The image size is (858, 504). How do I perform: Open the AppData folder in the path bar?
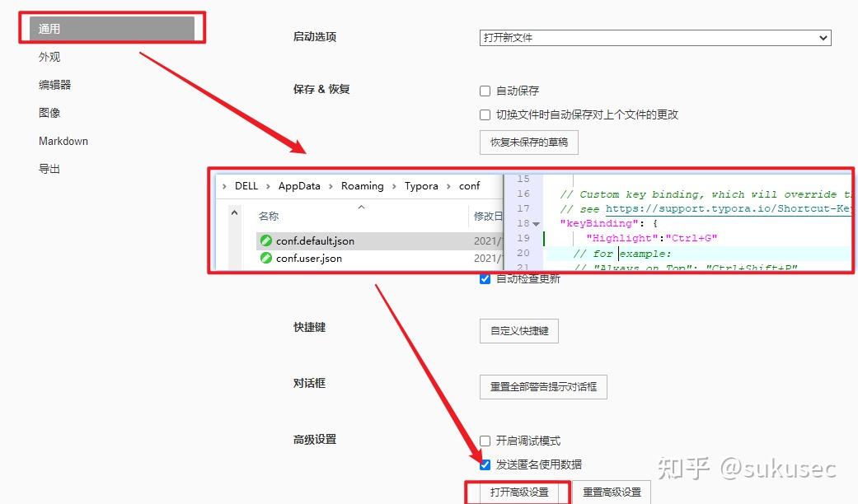[x=299, y=186]
